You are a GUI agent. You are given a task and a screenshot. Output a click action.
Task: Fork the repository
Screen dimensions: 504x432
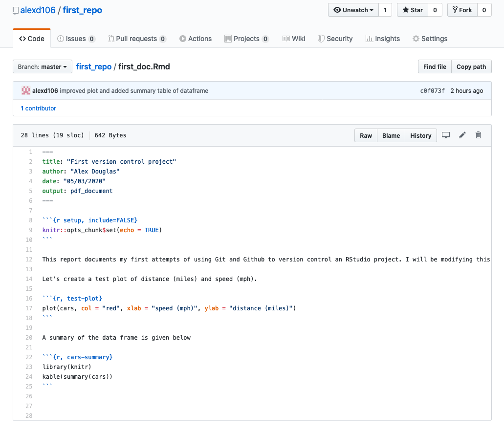coord(462,10)
